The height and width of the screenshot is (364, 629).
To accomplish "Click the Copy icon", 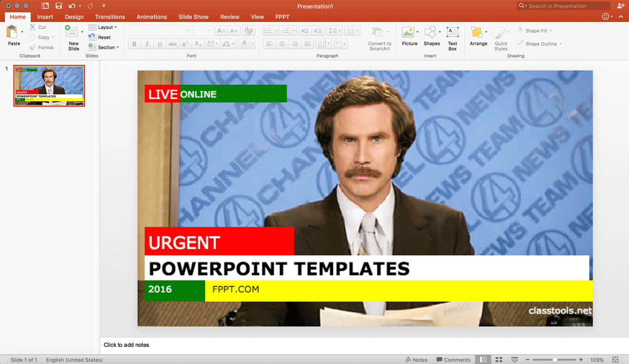I will 32,37.
